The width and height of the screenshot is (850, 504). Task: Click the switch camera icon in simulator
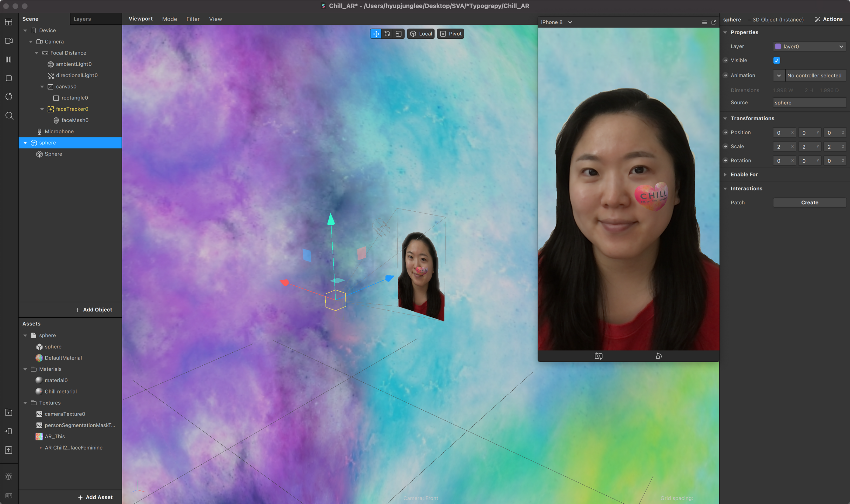click(x=598, y=356)
